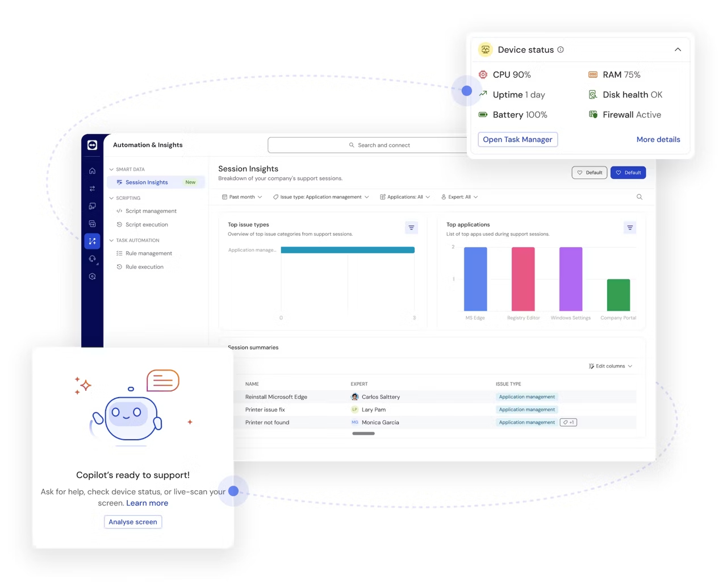This screenshot has height=588, width=727.
Task: Click the "New" badge beside Session Insights
Action: pyautogui.click(x=190, y=182)
